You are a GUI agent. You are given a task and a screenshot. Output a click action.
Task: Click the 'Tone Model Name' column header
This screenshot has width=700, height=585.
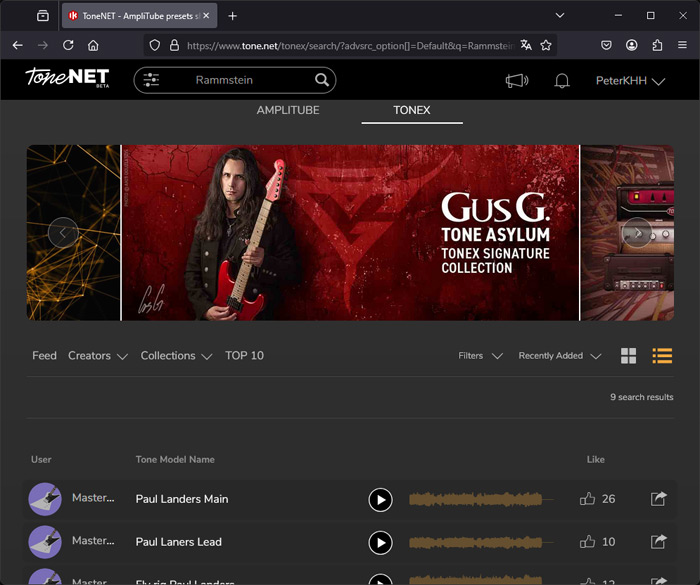click(x=175, y=460)
